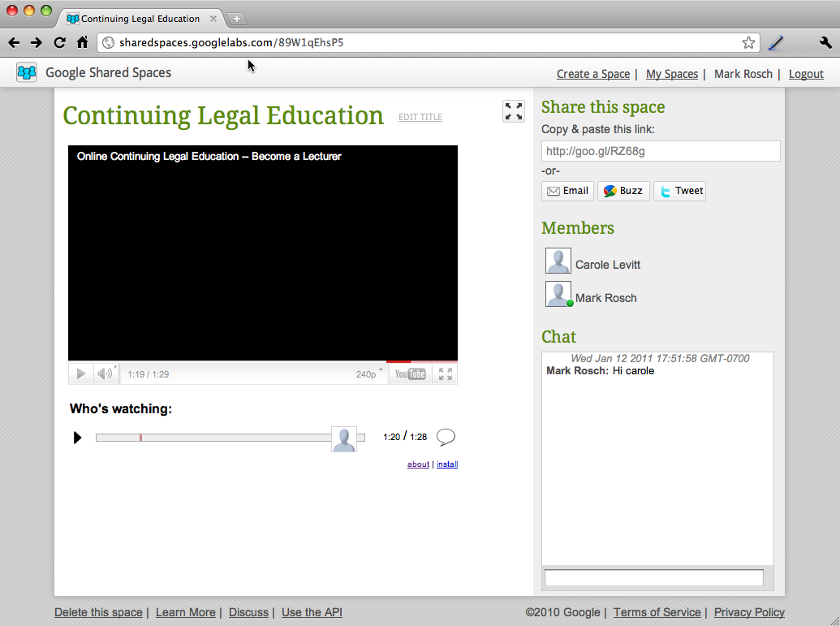Play the Who's watching shared timeline
Image resolution: width=840 pixels, height=626 pixels.
77,438
